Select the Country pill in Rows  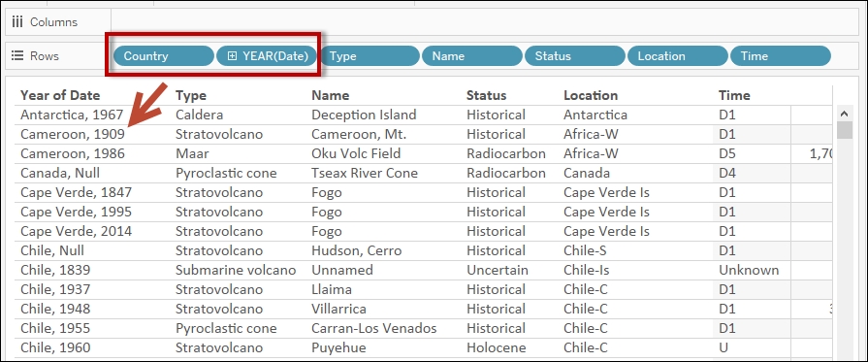164,56
